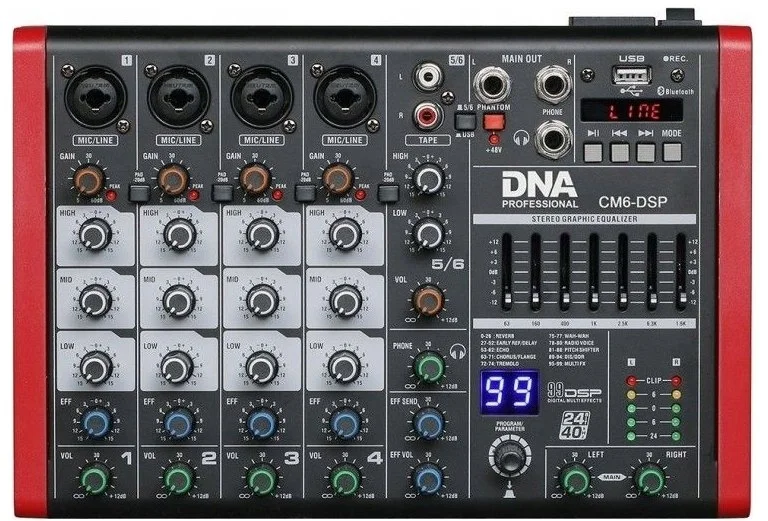Select the 5/6 channel HIGH knob
Viewport: 768px width, 521px height.
coord(429,179)
